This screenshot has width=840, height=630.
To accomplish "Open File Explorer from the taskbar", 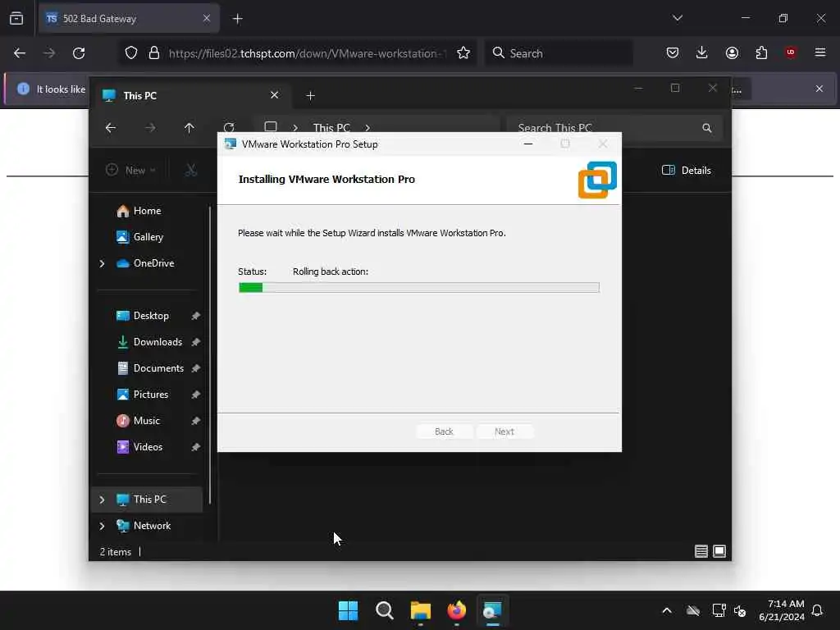I will pos(421,610).
